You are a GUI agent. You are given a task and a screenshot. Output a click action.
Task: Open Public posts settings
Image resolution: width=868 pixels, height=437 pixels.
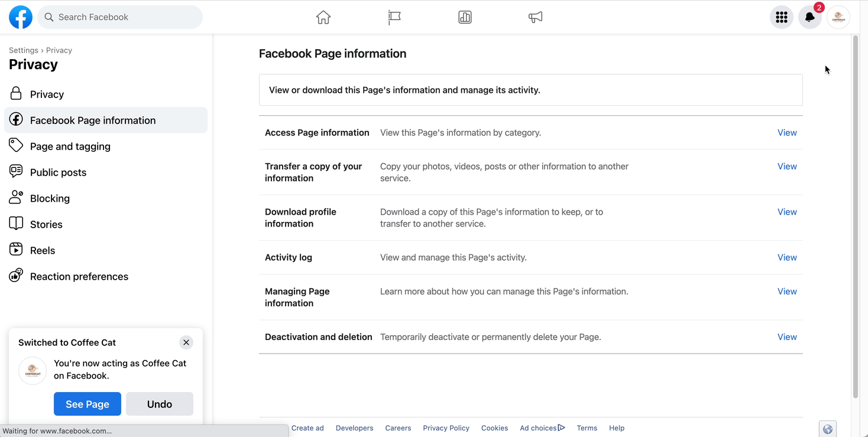tap(106, 172)
